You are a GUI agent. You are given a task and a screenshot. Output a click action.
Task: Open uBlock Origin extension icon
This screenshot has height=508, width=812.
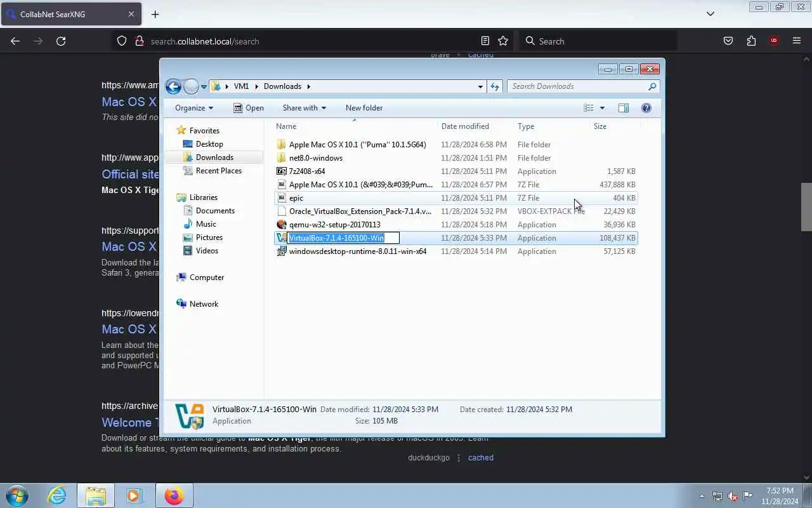point(774,41)
